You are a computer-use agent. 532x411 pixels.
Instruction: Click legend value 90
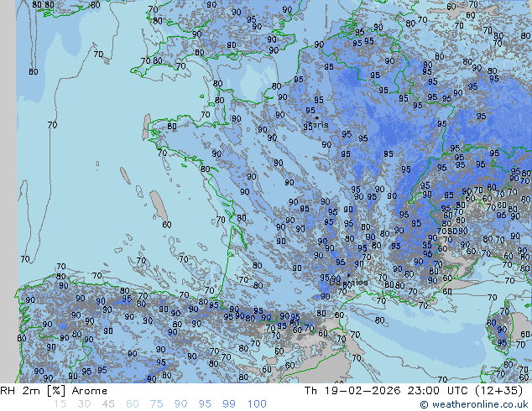[180, 404]
